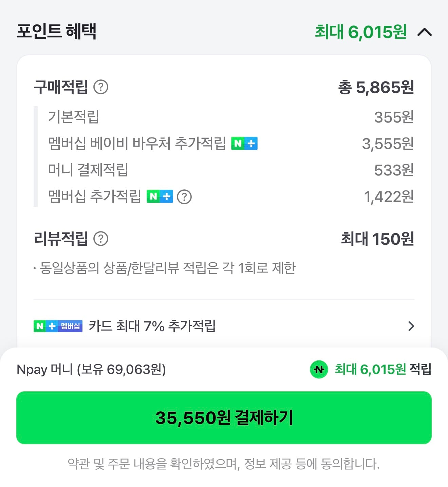The height and width of the screenshot is (487, 448).
Task: Click 머니 결제적립 row label
Action: pyautogui.click(x=88, y=170)
